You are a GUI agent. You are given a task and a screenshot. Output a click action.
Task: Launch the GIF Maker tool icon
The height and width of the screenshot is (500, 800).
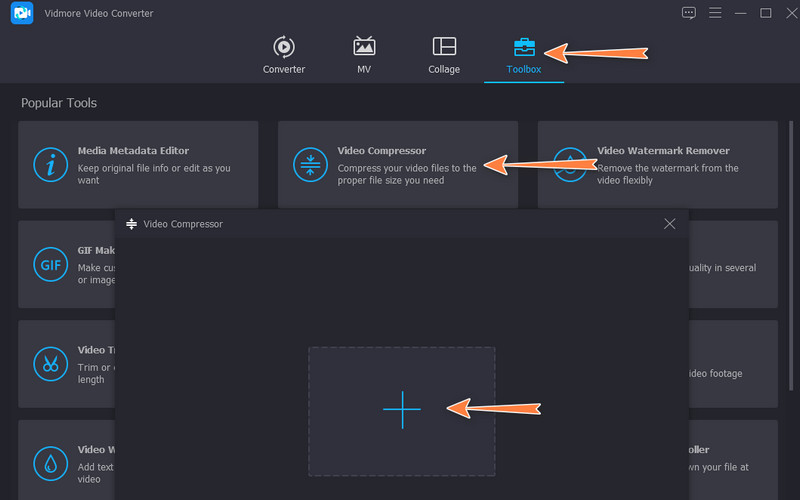pyautogui.click(x=48, y=265)
